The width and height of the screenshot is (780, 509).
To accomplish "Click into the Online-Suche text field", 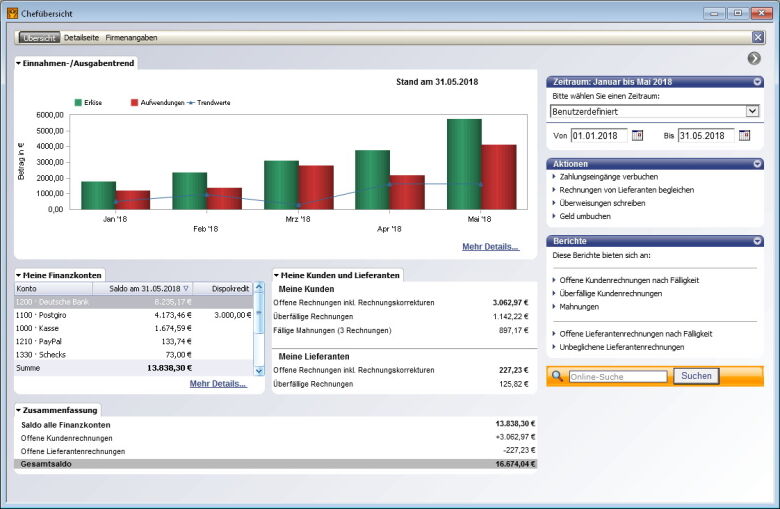I will (x=617, y=377).
